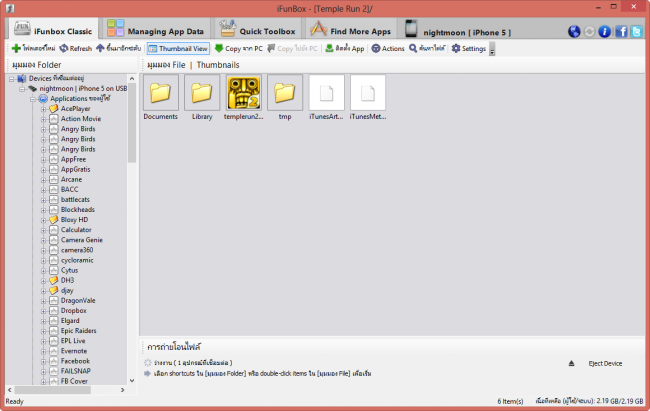Expand the Dropbox node
Screen dimensions: 650x411
[43, 311]
